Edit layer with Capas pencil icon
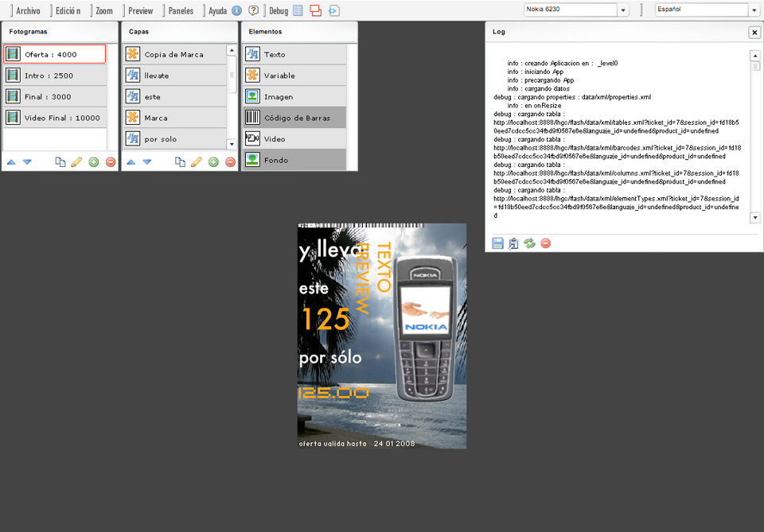764x532 pixels. (x=197, y=162)
